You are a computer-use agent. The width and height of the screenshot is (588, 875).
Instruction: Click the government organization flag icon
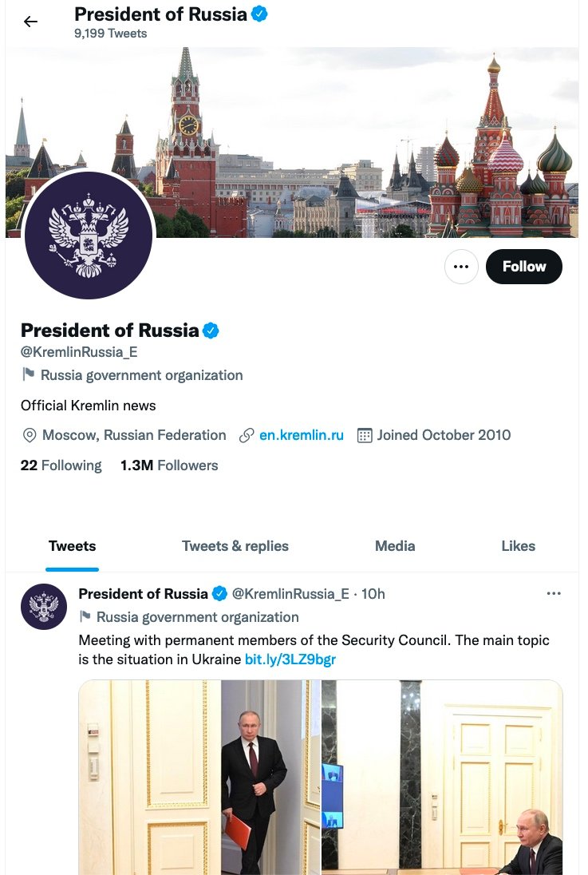click(29, 374)
